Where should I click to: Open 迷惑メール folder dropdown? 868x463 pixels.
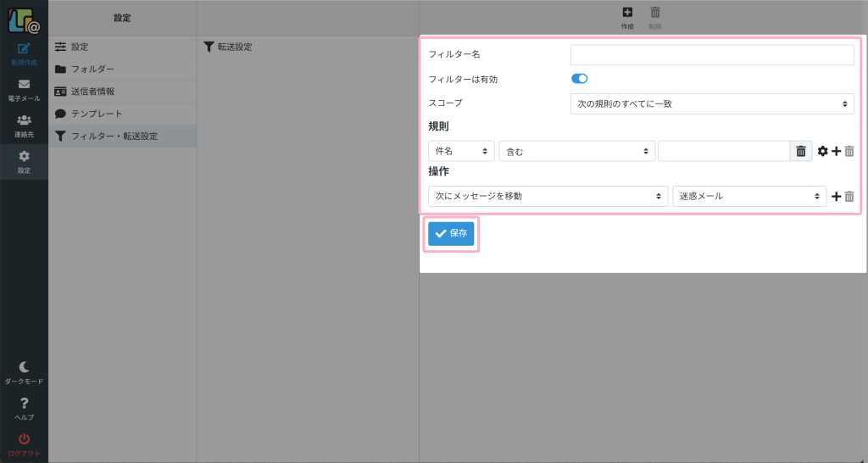tap(749, 196)
